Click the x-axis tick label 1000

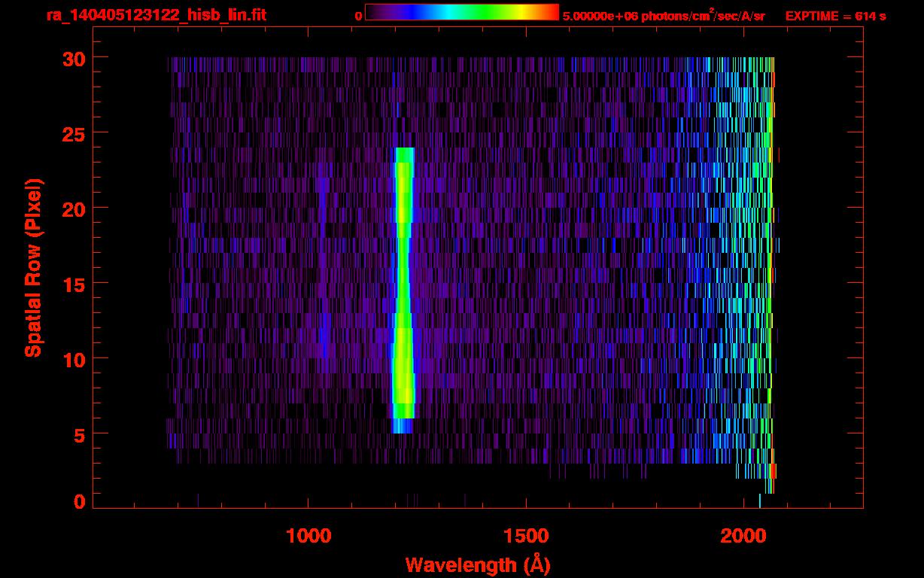pos(309,536)
